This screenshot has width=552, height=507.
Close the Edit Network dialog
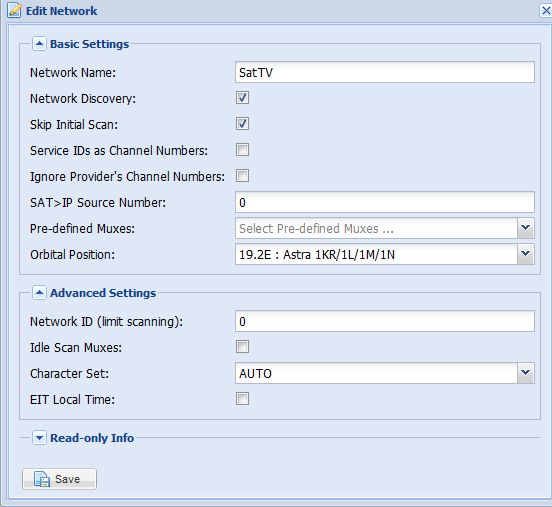545,11
